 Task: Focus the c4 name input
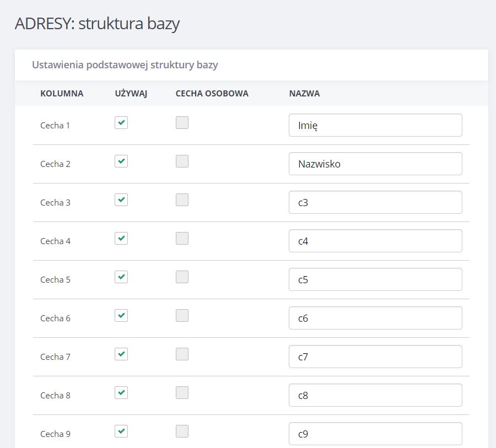pos(375,241)
